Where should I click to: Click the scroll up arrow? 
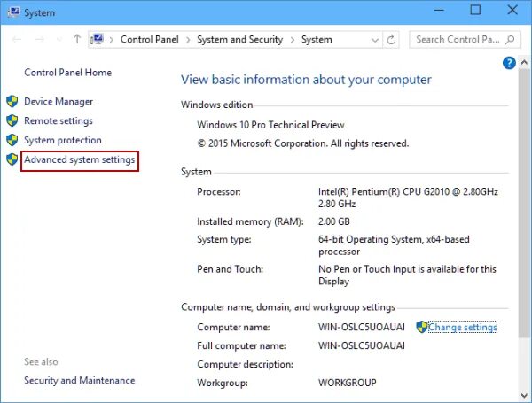click(524, 62)
